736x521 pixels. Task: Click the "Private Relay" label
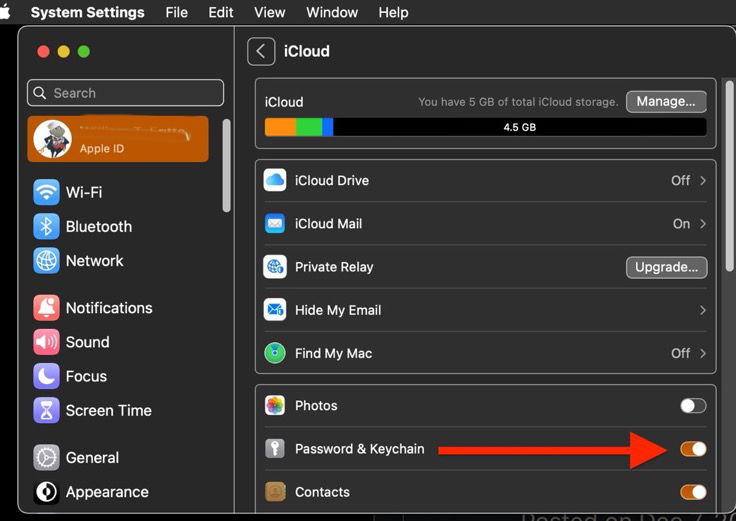334,267
